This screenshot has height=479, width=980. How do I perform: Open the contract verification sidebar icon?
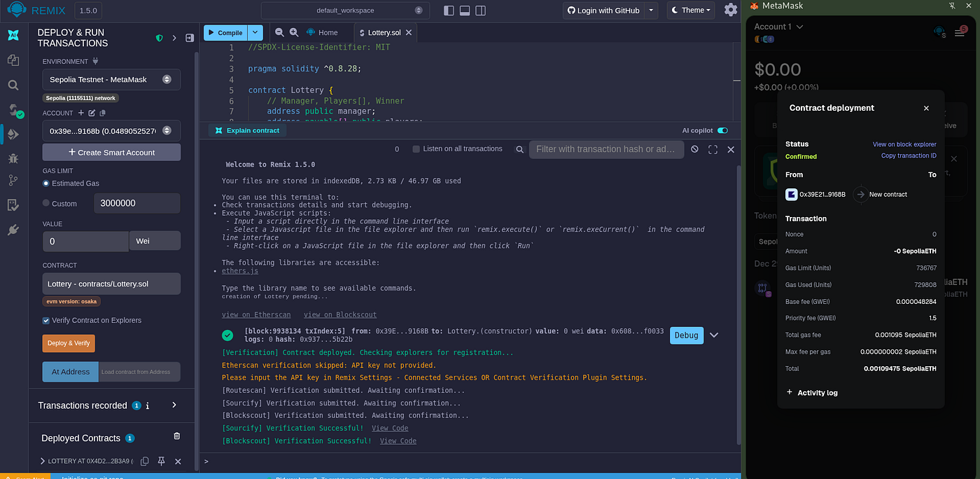click(13, 205)
